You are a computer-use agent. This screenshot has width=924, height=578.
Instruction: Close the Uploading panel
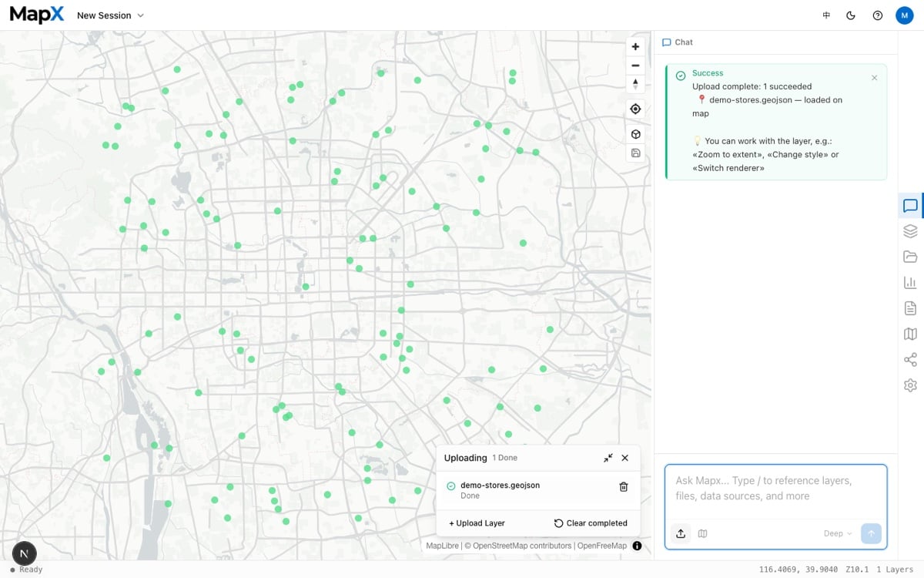[624, 458]
